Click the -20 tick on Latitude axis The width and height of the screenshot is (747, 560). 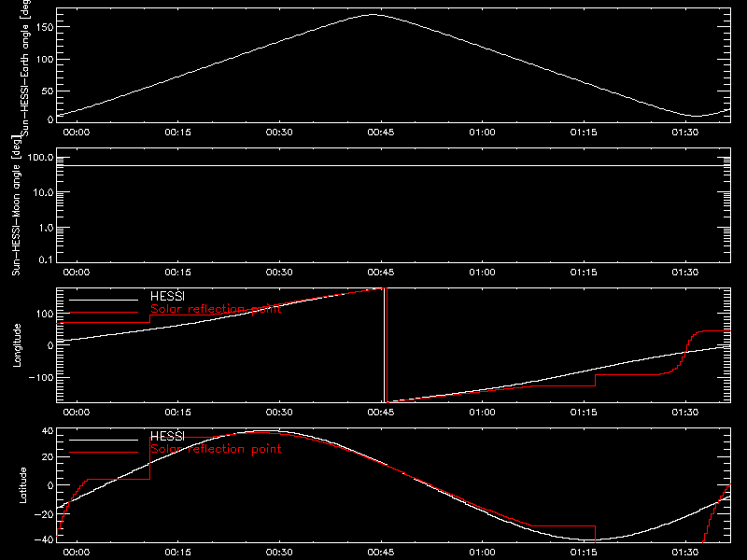pos(44,514)
